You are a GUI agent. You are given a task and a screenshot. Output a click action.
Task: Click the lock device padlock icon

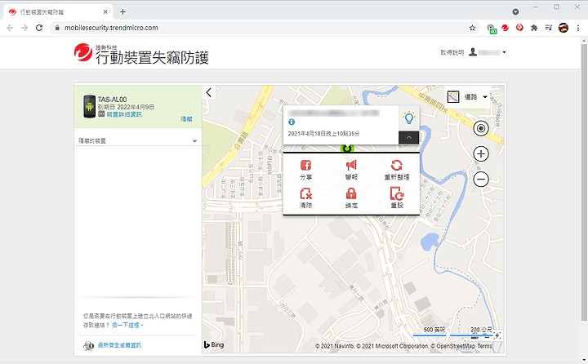(351, 193)
